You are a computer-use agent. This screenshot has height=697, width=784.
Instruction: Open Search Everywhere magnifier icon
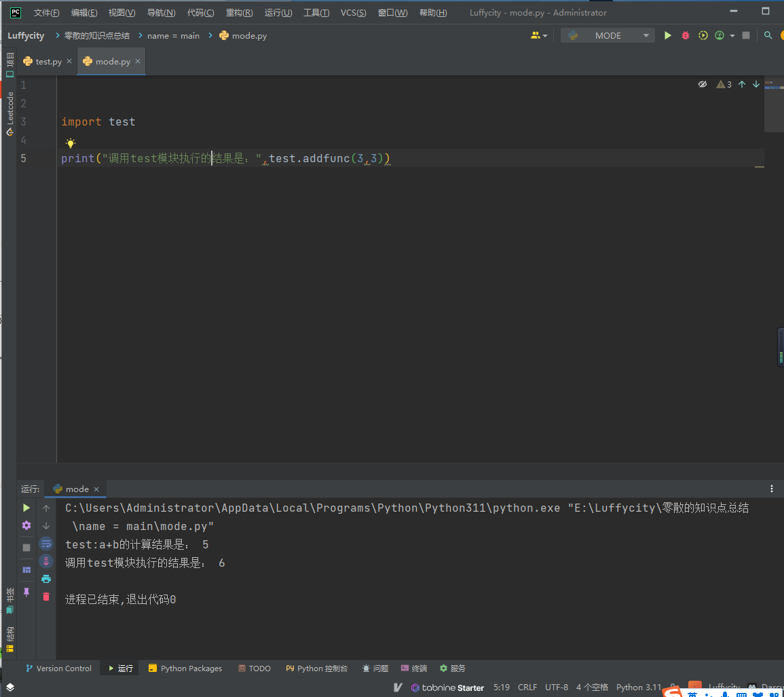(x=768, y=35)
